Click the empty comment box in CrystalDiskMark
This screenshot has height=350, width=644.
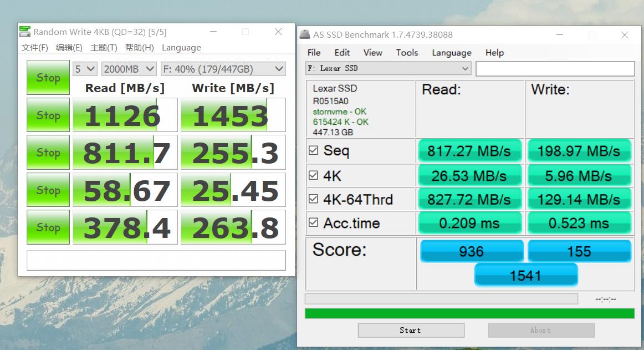point(156,260)
